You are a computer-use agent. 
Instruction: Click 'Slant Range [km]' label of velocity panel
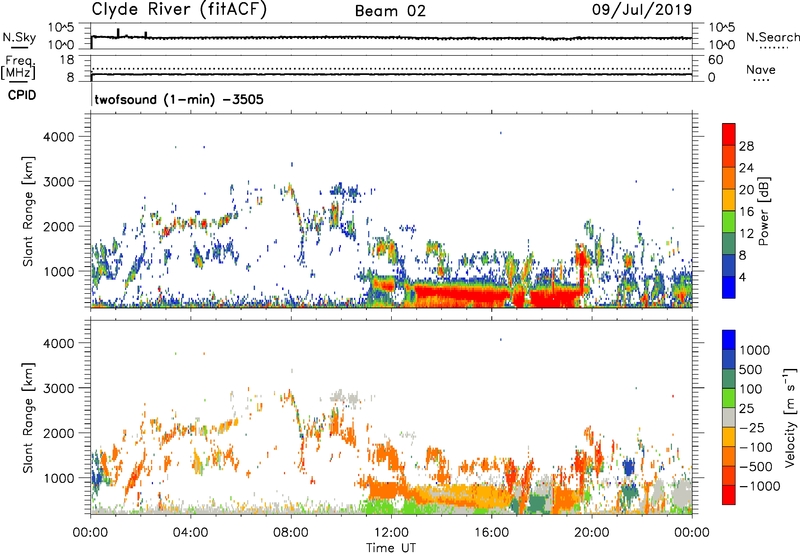coord(28,417)
